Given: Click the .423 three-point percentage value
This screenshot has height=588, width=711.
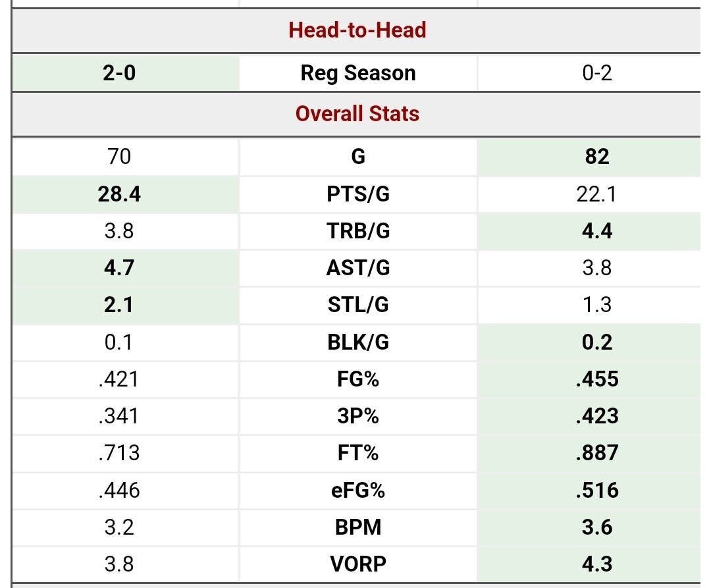Looking at the screenshot, I should click(x=597, y=416).
